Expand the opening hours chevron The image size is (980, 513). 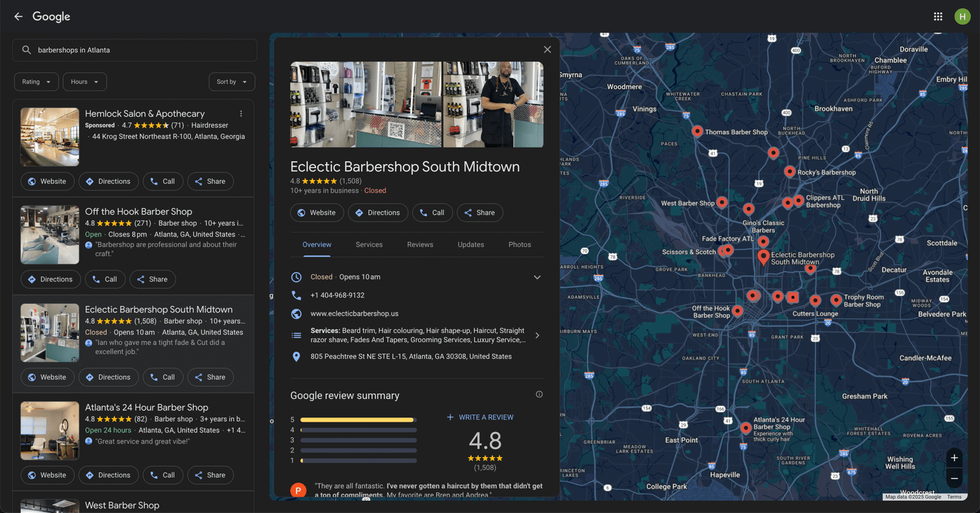537,277
